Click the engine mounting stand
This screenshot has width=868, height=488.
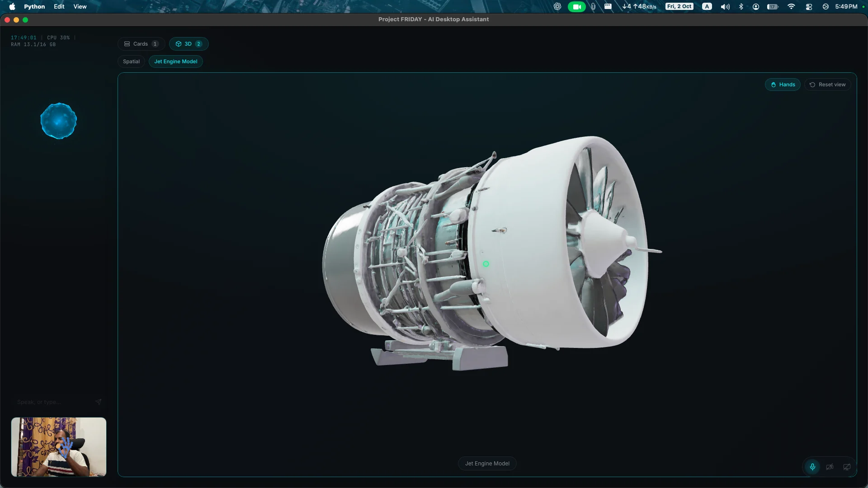click(439, 355)
